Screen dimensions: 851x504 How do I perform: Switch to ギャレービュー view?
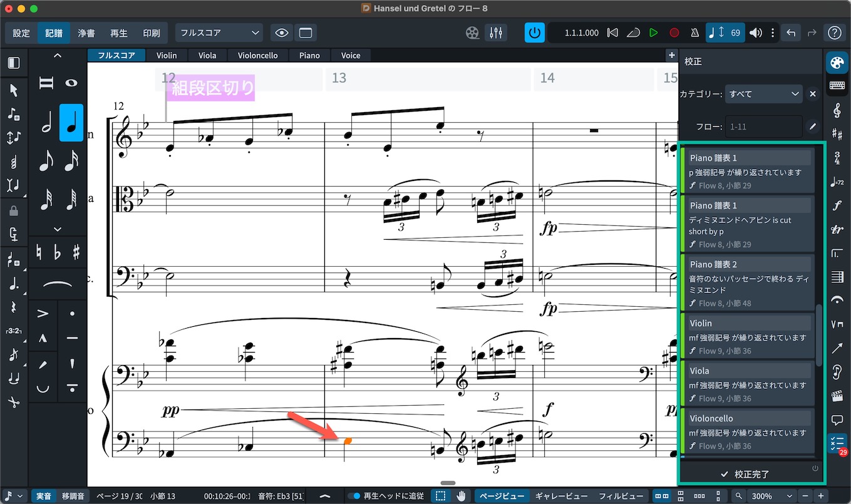[562, 496]
